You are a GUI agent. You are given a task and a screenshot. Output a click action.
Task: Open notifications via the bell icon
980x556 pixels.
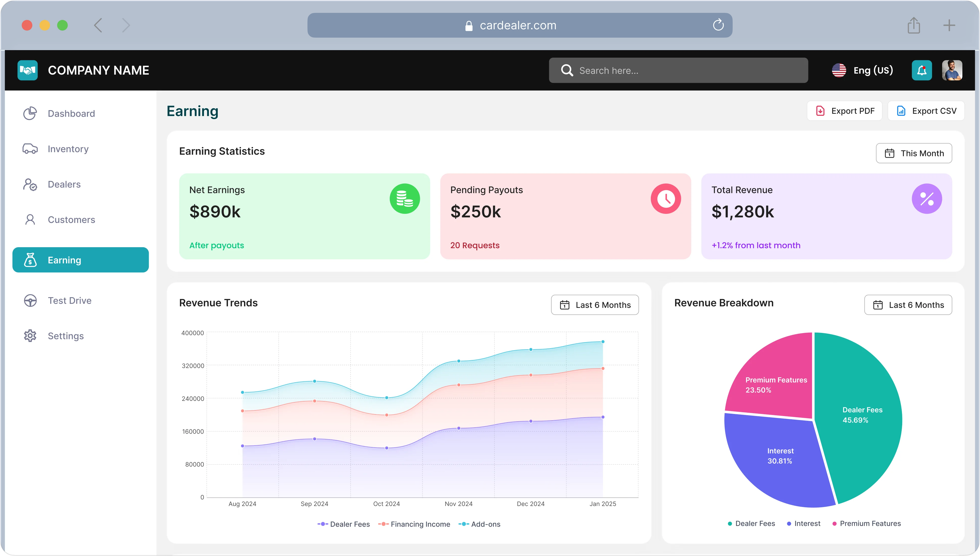point(922,70)
